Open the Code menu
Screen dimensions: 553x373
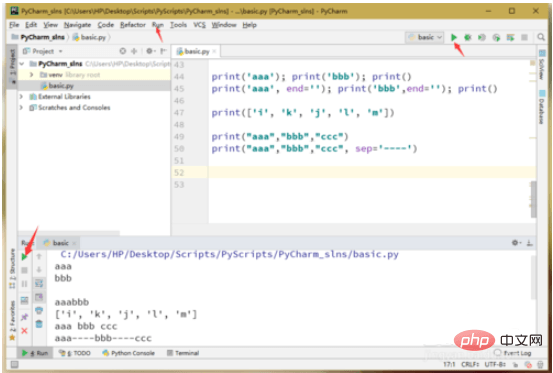pos(106,25)
